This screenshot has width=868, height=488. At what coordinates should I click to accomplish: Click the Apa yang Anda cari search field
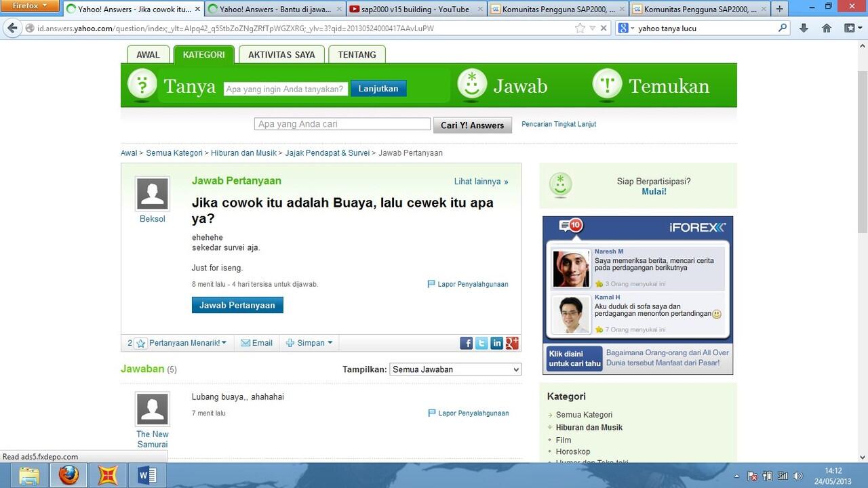(x=342, y=124)
